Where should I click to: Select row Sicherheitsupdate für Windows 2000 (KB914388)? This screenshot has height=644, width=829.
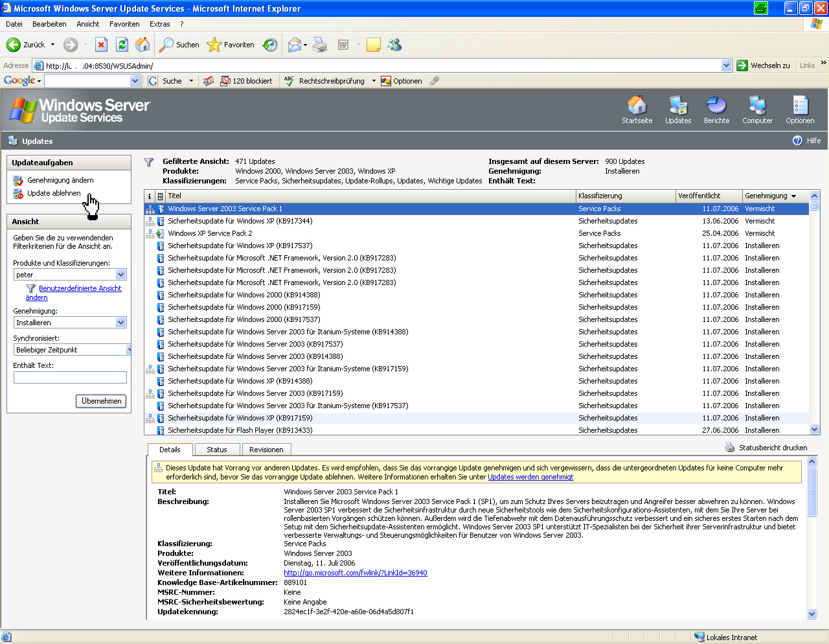(x=476, y=295)
